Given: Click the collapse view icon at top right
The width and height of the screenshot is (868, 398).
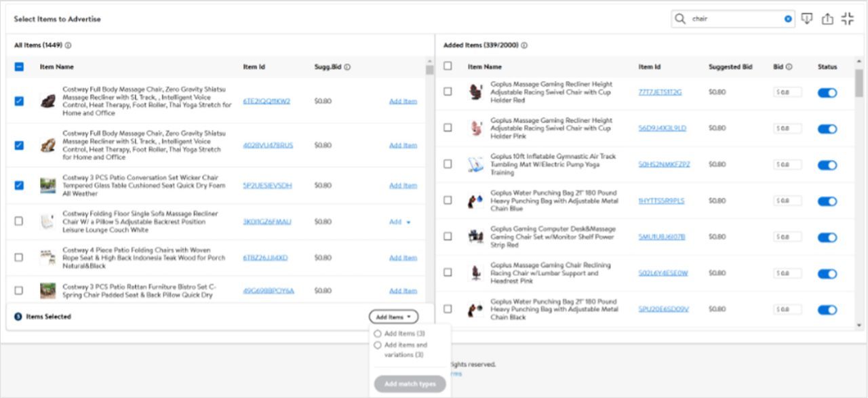Looking at the screenshot, I should pyautogui.click(x=848, y=18).
